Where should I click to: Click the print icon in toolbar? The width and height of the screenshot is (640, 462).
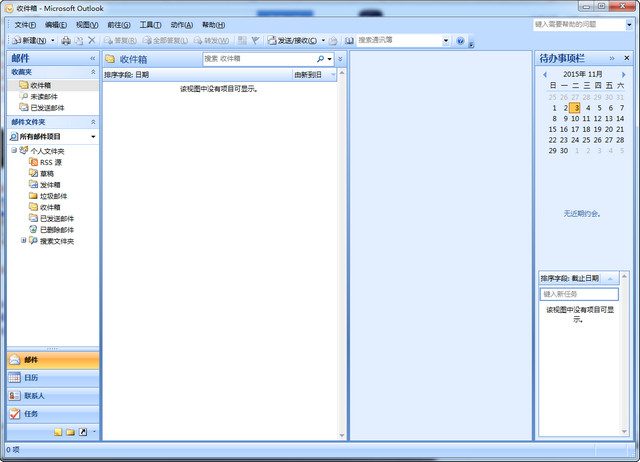point(66,40)
